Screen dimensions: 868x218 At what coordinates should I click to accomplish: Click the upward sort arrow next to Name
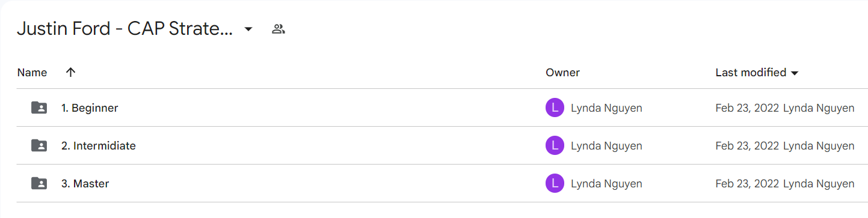(70, 72)
